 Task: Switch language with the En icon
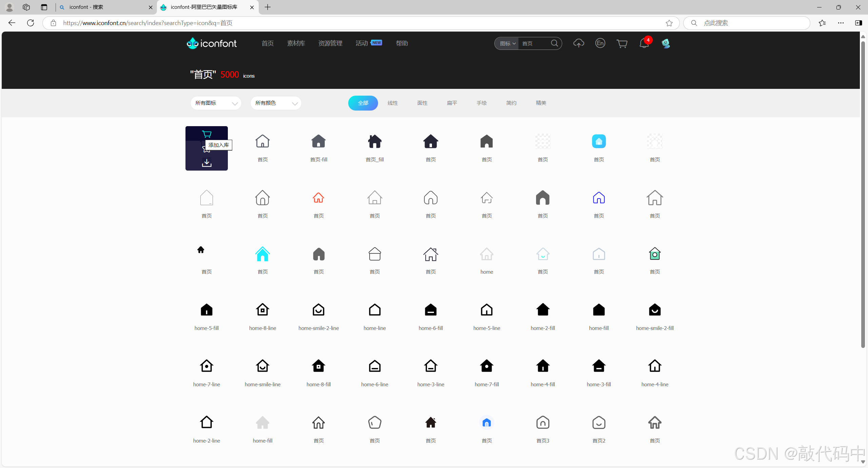(x=600, y=43)
